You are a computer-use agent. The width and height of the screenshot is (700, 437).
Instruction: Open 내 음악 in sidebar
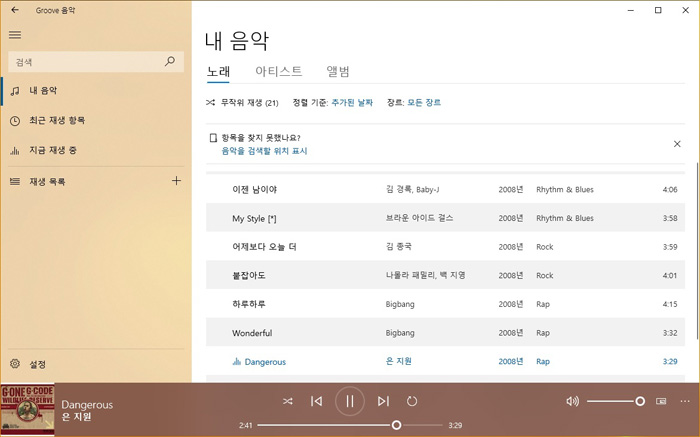(96, 91)
